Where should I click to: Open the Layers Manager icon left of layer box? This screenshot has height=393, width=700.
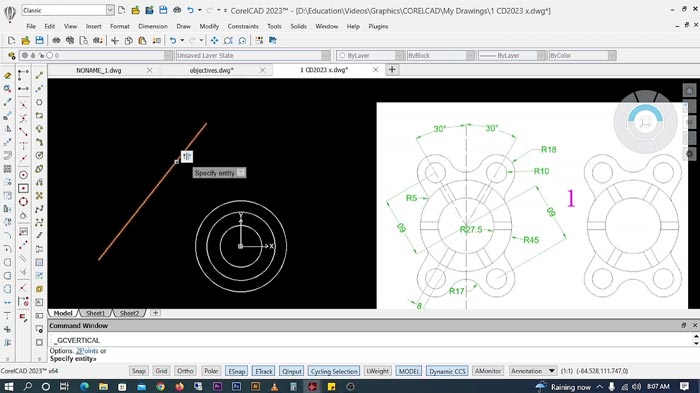12,56
